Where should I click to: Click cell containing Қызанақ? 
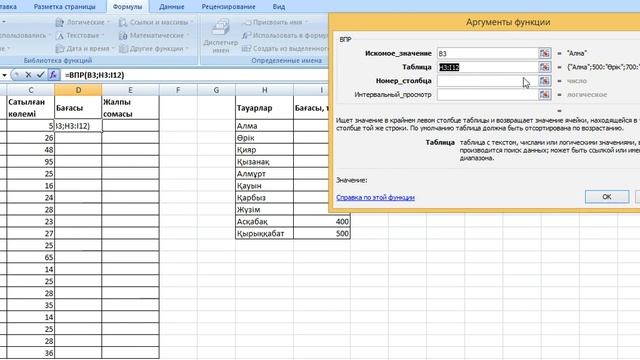(264, 162)
